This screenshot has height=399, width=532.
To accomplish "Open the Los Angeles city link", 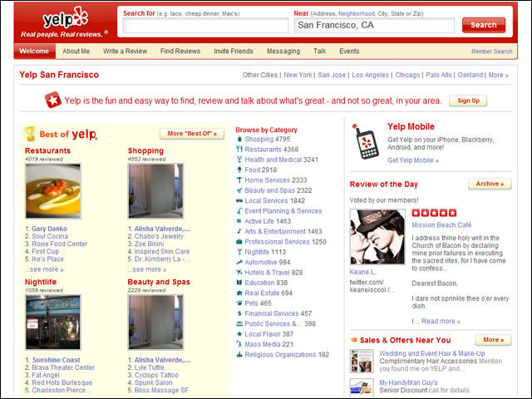I will tap(370, 75).
